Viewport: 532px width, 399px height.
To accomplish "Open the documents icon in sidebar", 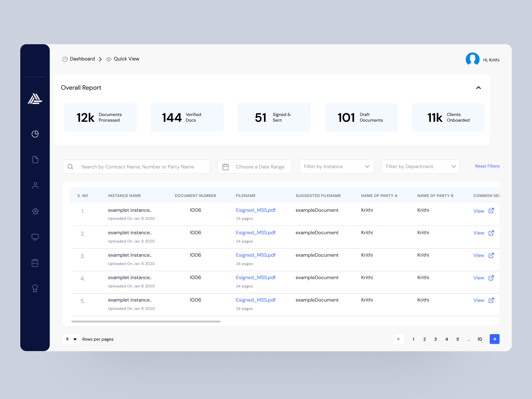I will 35,160.
